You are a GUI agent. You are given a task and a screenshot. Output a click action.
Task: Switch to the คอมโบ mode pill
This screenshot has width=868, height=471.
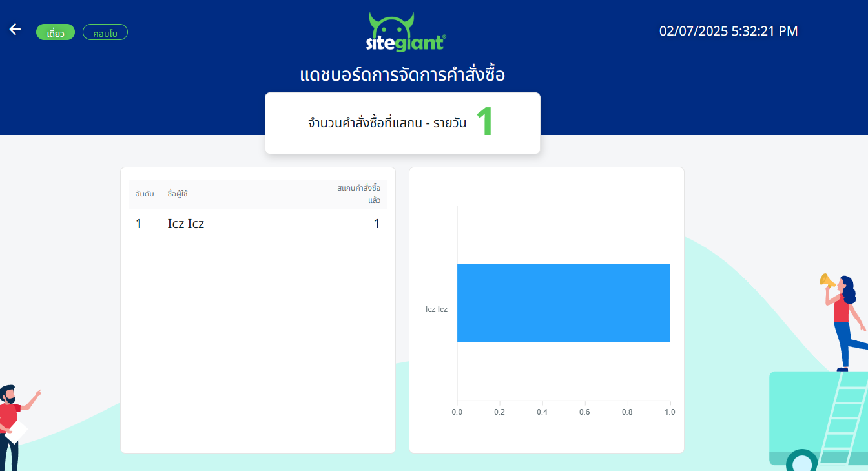click(105, 32)
